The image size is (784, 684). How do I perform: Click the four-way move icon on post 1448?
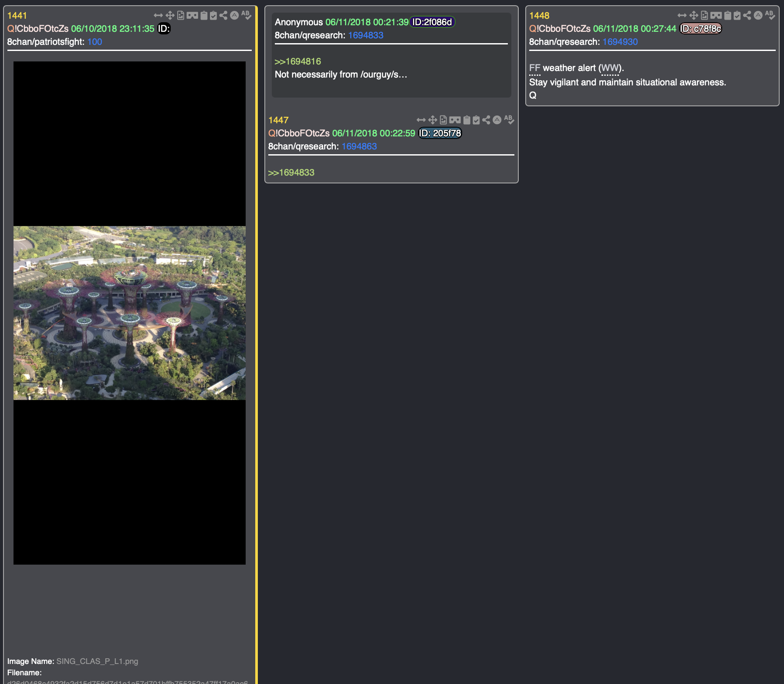point(694,16)
